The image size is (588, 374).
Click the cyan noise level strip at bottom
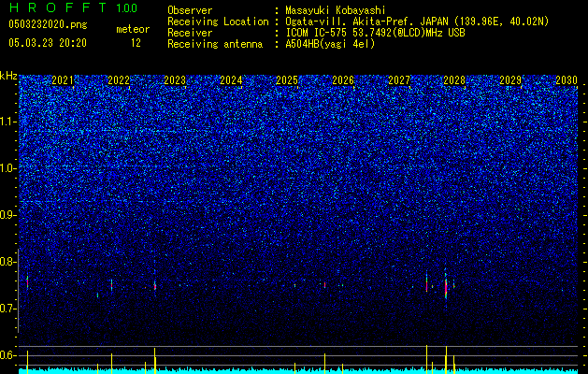pyautogui.click(x=298, y=371)
